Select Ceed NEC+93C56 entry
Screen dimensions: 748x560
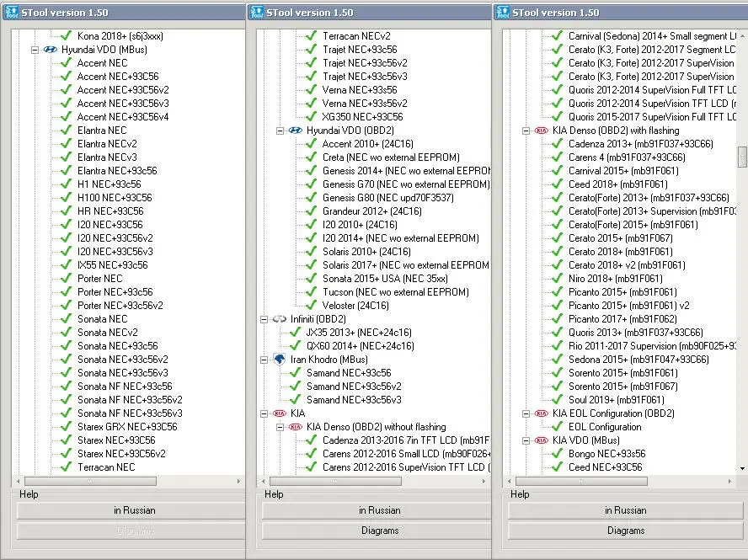click(x=606, y=467)
